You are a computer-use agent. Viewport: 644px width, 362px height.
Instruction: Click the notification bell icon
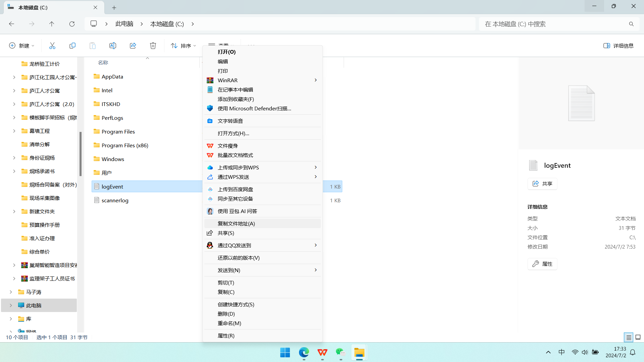pyautogui.click(x=633, y=352)
